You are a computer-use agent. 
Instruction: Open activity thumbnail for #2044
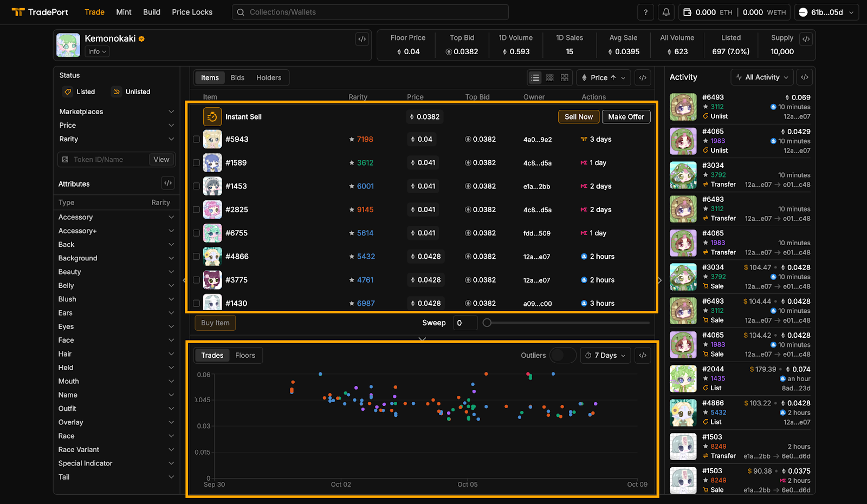pyautogui.click(x=683, y=378)
